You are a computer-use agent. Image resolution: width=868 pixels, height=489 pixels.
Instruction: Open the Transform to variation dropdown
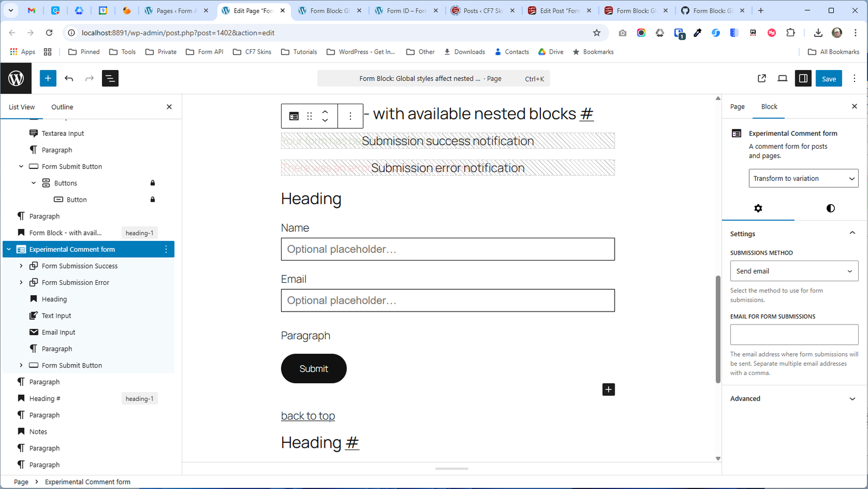coord(803,179)
